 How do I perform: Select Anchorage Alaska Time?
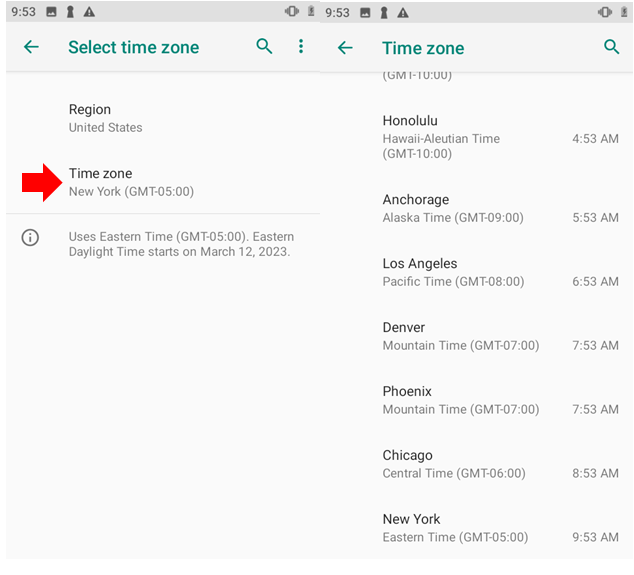[x=476, y=209]
